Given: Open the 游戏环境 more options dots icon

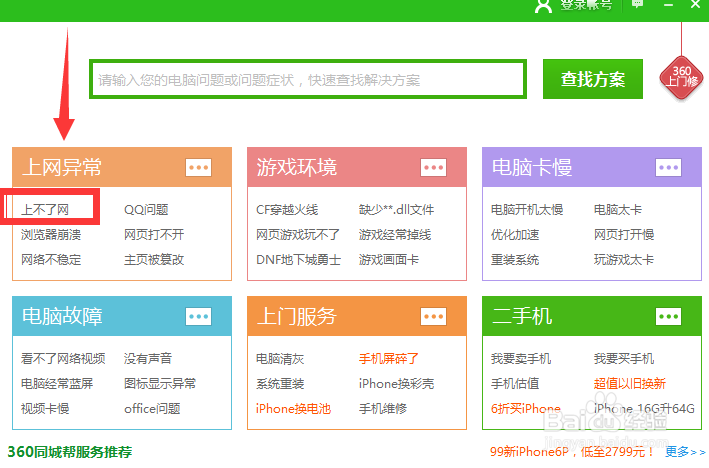Looking at the screenshot, I should click(434, 167).
